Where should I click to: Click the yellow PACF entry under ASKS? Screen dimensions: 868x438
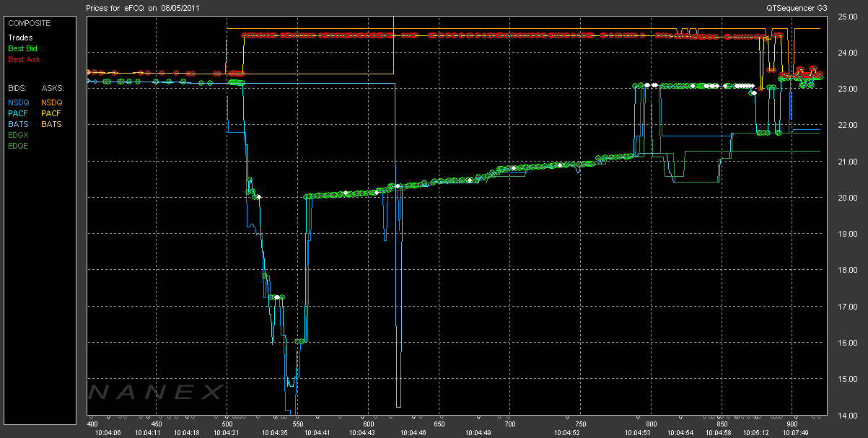(x=52, y=113)
